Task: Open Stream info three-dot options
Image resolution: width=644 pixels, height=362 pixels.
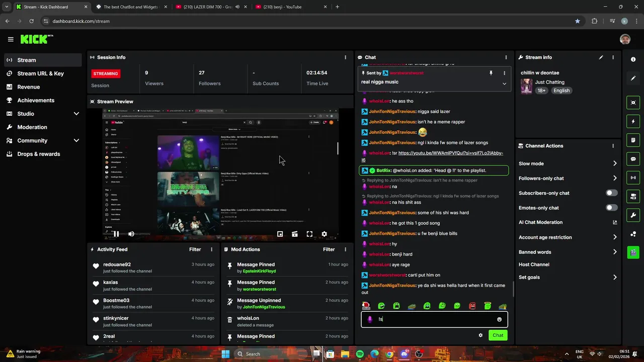Action: click(613, 57)
